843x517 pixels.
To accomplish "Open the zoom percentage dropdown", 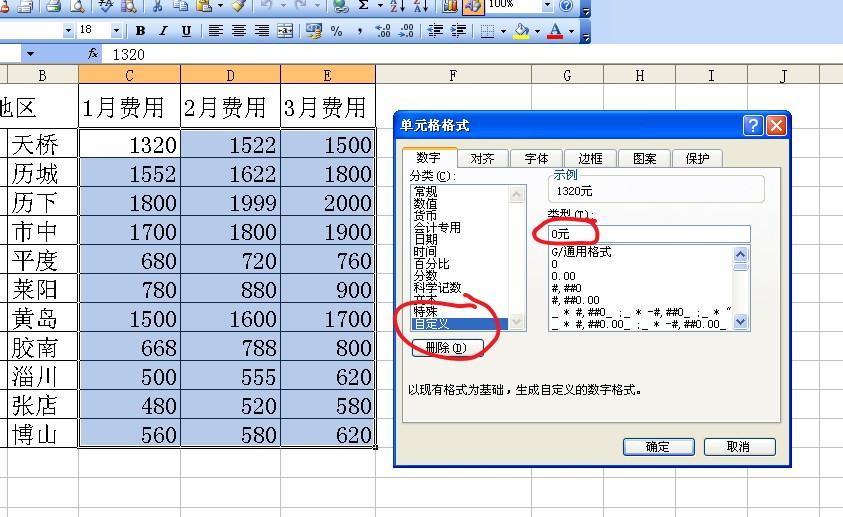I will tap(547, 6).
